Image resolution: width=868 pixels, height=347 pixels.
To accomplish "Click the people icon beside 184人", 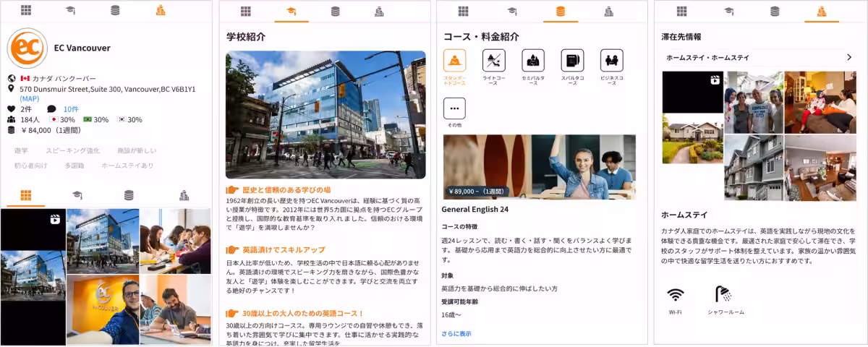I will [x=11, y=119].
